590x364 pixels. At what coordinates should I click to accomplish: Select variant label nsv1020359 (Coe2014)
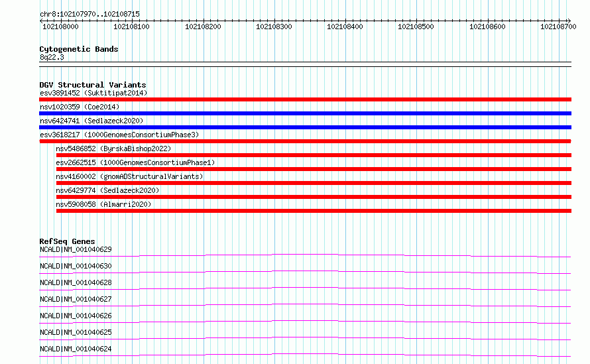click(x=80, y=107)
